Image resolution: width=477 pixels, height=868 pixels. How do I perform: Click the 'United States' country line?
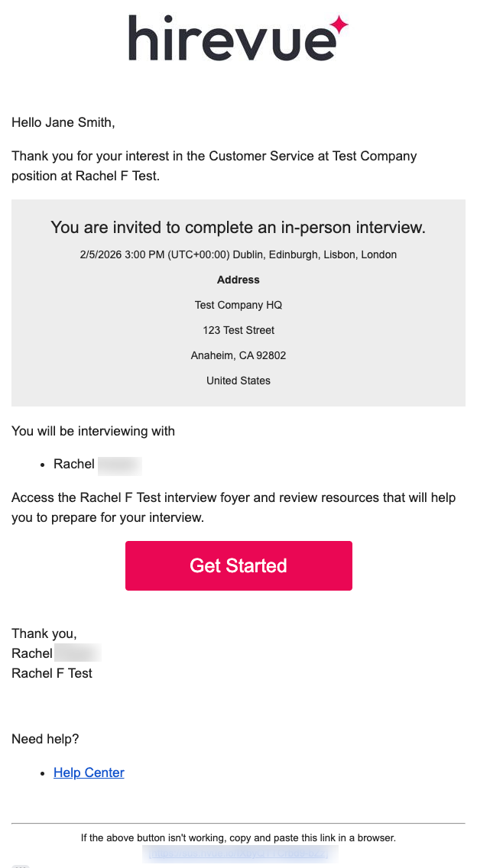(x=238, y=381)
